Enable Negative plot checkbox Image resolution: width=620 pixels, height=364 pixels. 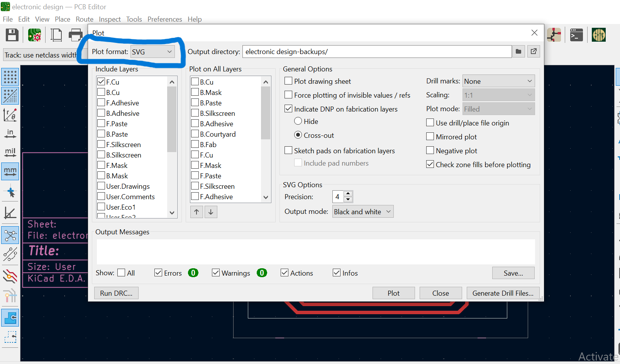(430, 151)
